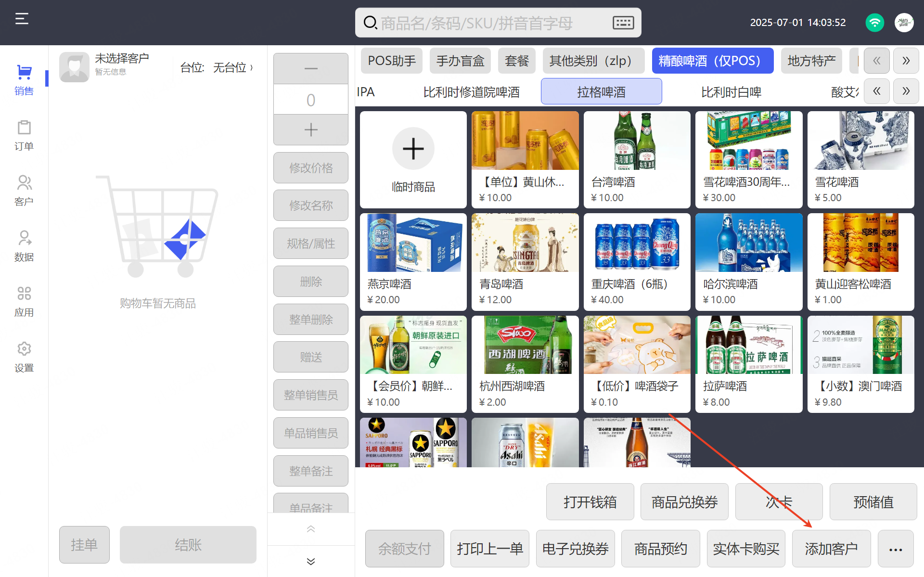Click the 赠送 button
Viewport: 924px width, 577px height.
click(311, 357)
